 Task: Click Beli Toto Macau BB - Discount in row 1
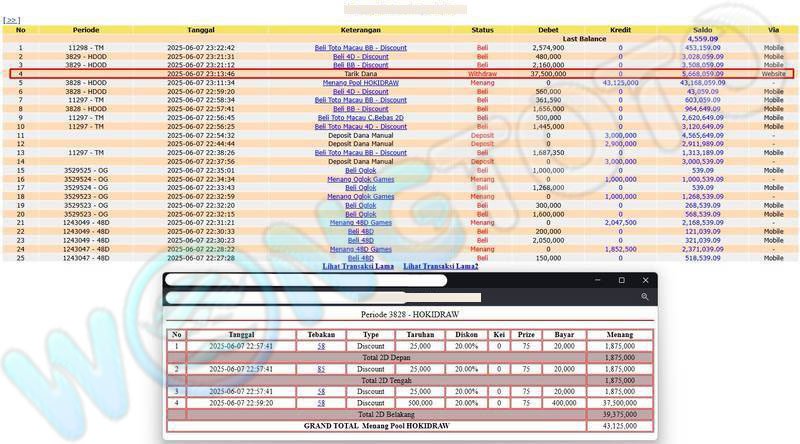click(360, 47)
